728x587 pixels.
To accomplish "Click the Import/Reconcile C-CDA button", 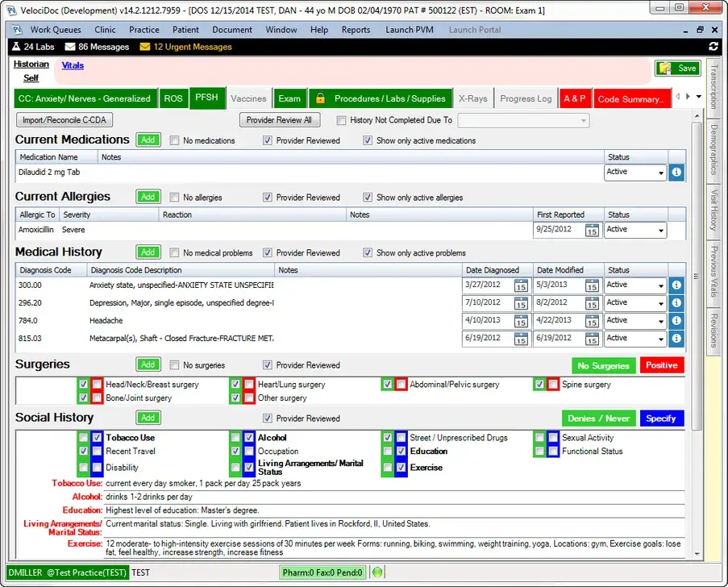I will 65,119.
